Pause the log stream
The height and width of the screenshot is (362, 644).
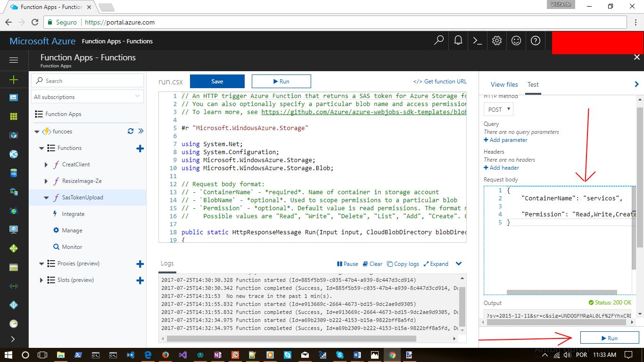tap(347, 264)
